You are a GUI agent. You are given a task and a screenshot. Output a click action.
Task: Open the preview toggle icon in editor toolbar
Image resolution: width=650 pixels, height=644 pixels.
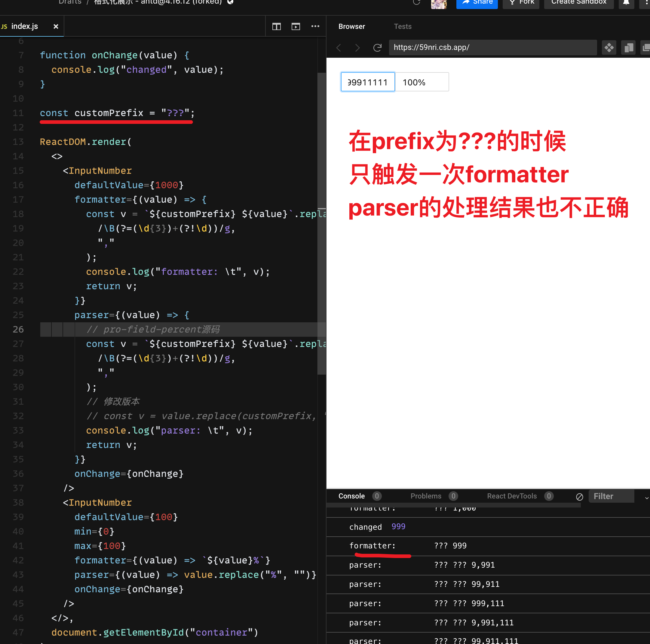(296, 26)
